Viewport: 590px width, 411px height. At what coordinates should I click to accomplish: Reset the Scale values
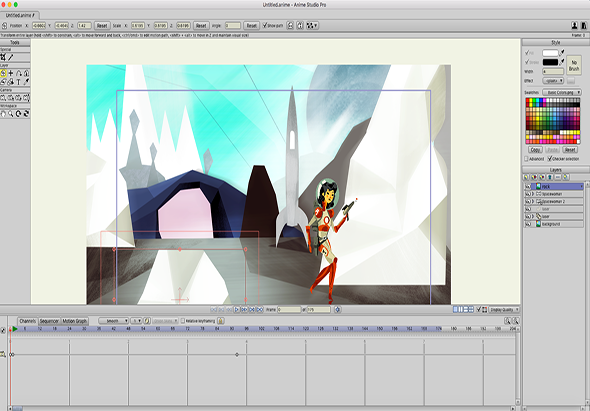pyautogui.click(x=201, y=26)
